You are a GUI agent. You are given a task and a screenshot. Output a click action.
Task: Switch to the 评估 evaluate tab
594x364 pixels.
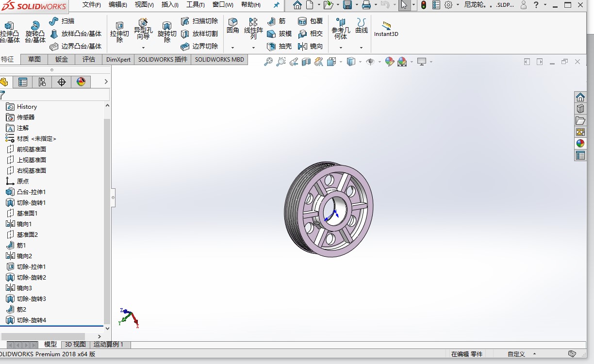(89, 59)
